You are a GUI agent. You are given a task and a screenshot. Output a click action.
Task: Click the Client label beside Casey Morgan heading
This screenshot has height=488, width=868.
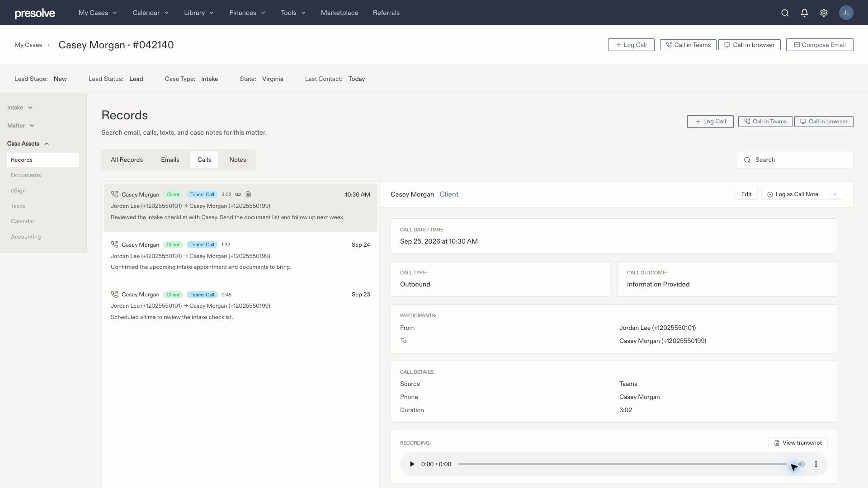tap(449, 194)
